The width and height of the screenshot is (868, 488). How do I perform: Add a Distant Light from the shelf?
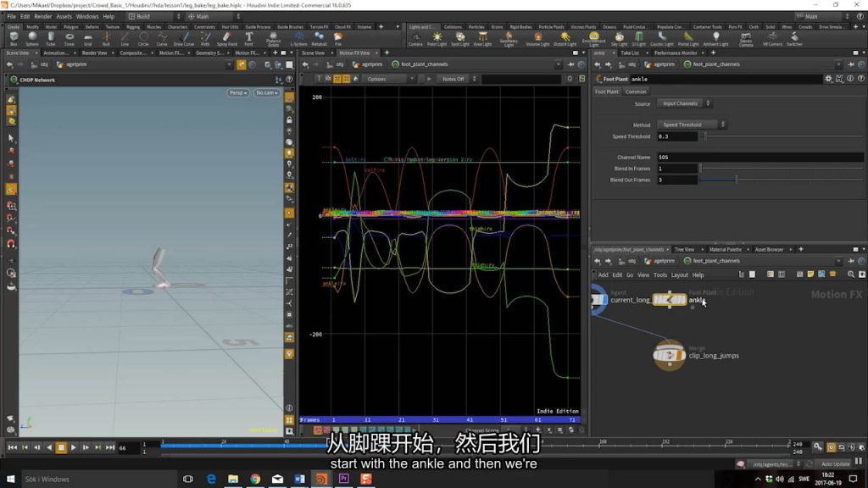click(565, 39)
